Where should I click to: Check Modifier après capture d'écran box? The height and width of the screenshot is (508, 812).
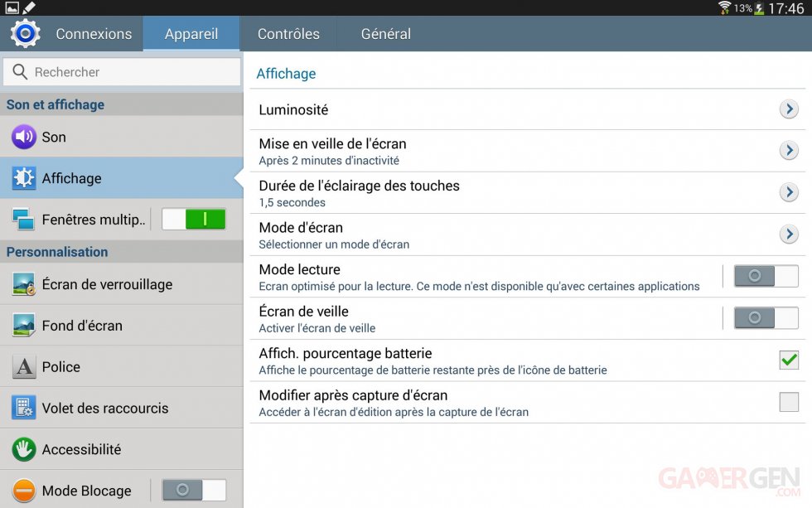tap(789, 402)
